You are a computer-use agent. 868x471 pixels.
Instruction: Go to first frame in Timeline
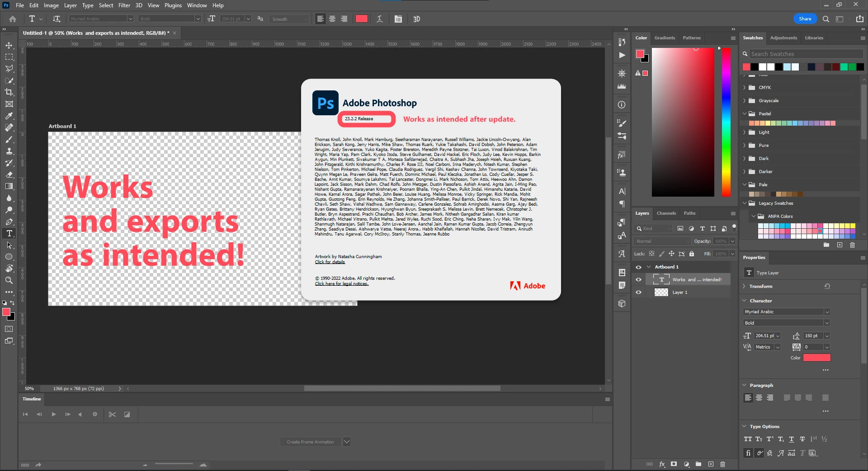click(25, 414)
